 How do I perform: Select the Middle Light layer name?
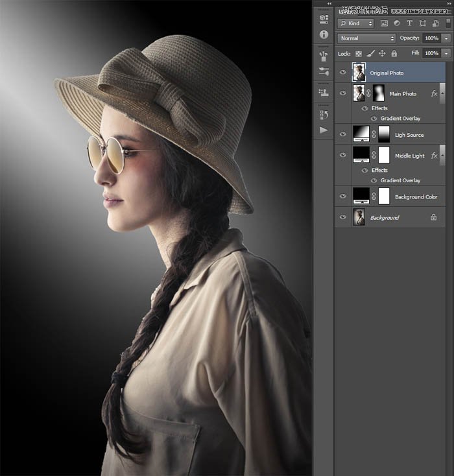click(409, 156)
